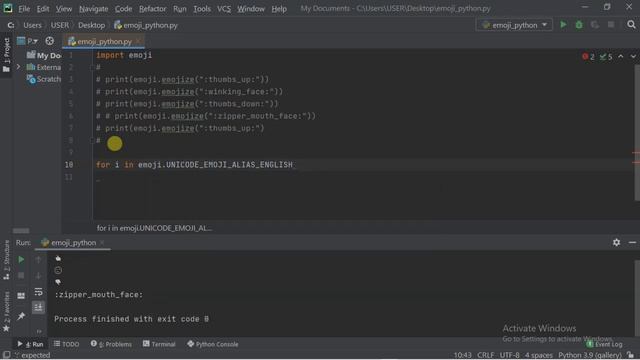The width and height of the screenshot is (640, 360).
Task: Change the UTF-8 file encoding
Action: pos(509,355)
